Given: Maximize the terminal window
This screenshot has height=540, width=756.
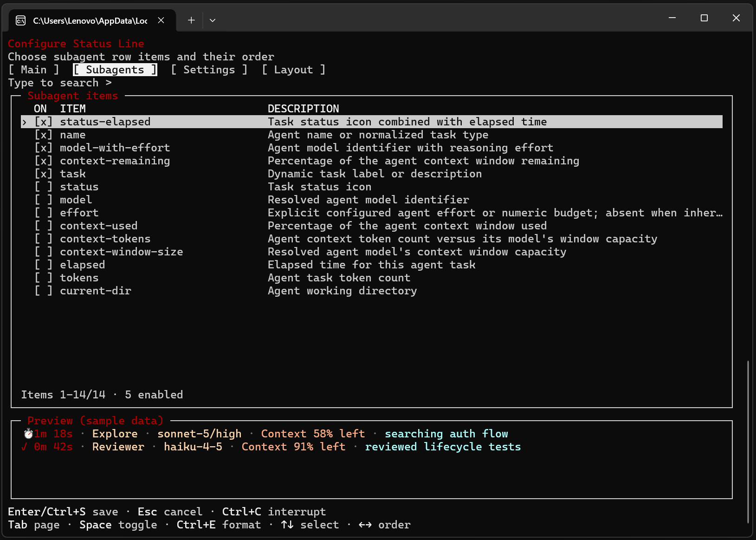Looking at the screenshot, I should click(x=704, y=18).
